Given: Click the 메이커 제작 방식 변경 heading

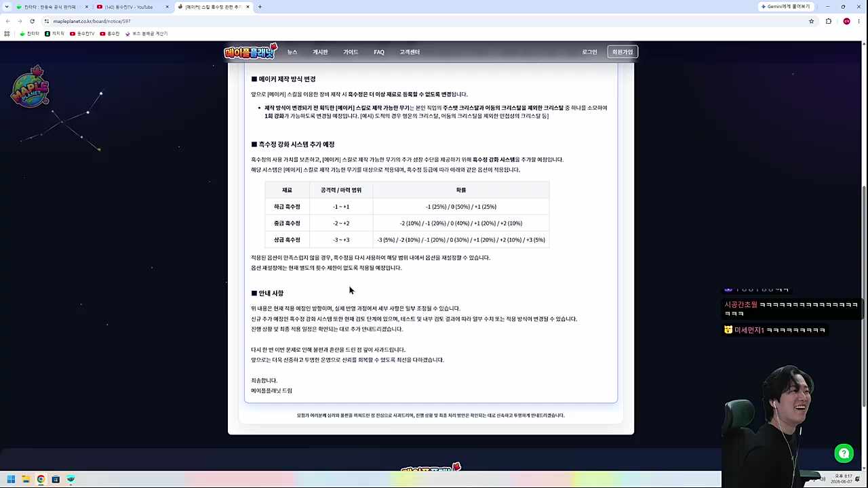Looking at the screenshot, I should click(283, 79).
